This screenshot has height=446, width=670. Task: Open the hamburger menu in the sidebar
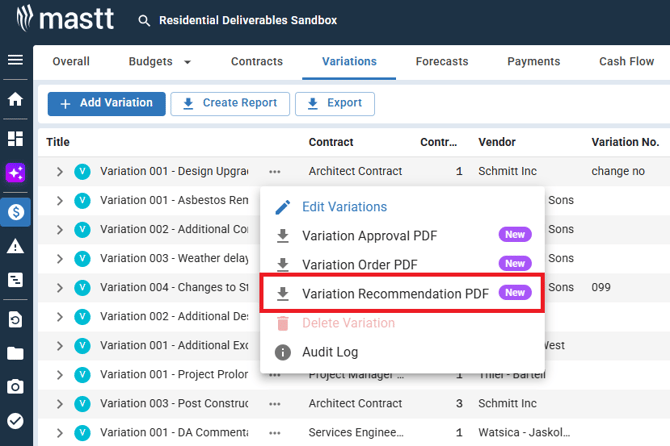tap(15, 60)
